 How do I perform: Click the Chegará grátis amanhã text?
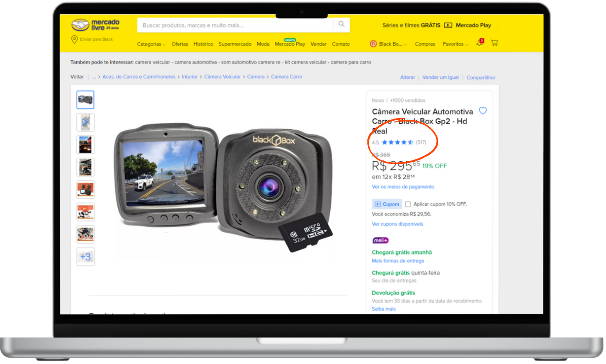pos(402,253)
